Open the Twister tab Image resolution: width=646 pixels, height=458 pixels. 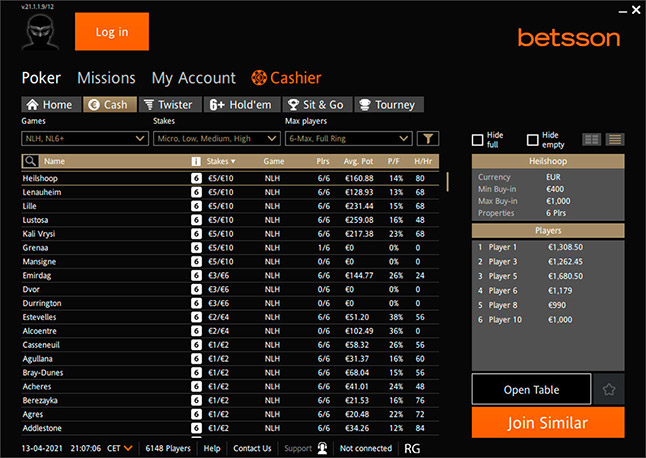click(x=170, y=105)
